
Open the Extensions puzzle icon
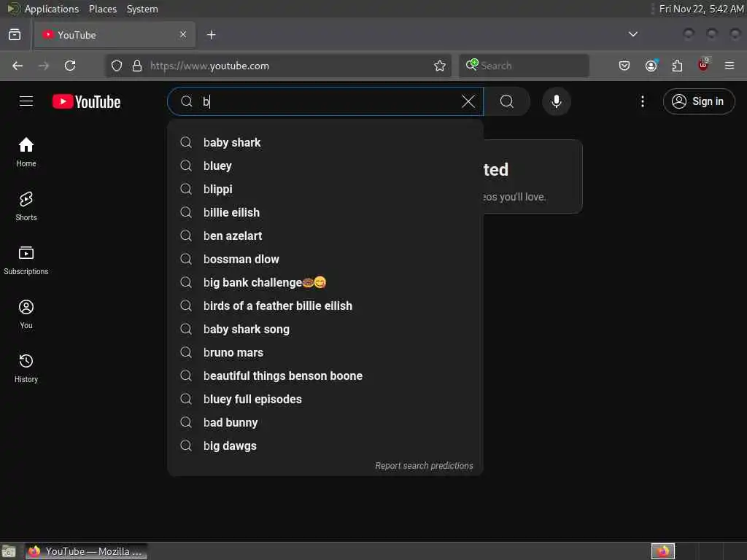(677, 66)
